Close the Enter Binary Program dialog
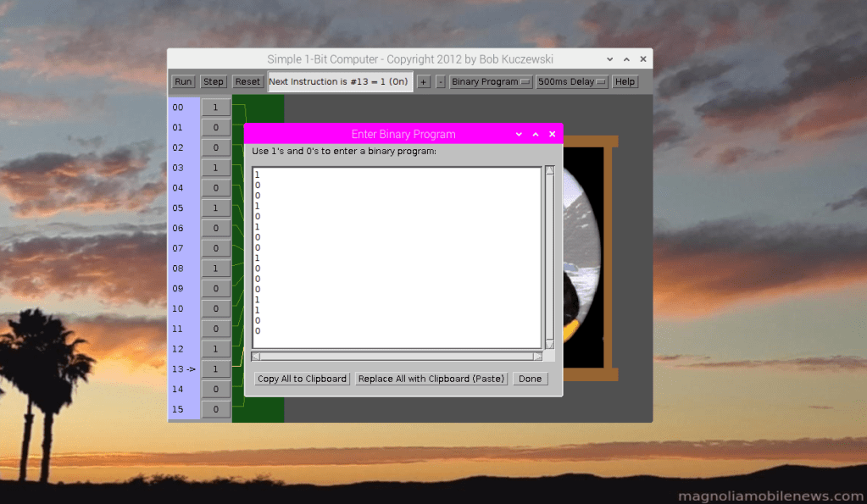This screenshot has height=504, width=867. pos(552,134)
